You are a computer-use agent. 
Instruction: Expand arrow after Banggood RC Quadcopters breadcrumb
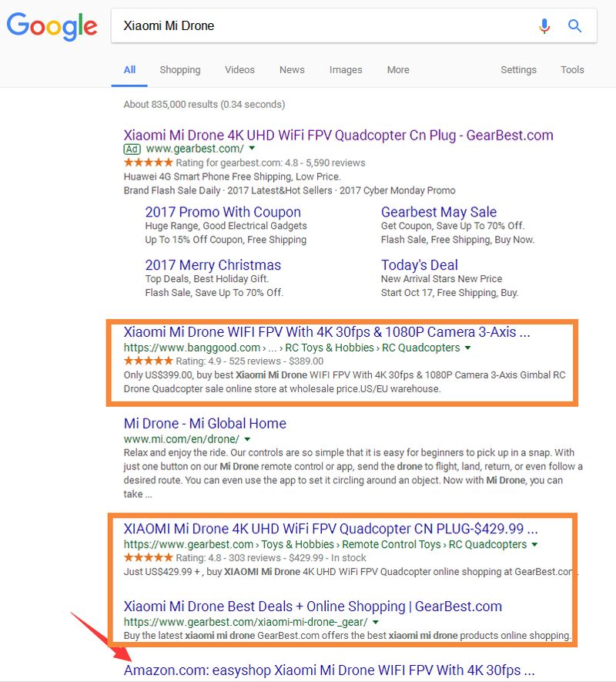[x=467, y=348]
